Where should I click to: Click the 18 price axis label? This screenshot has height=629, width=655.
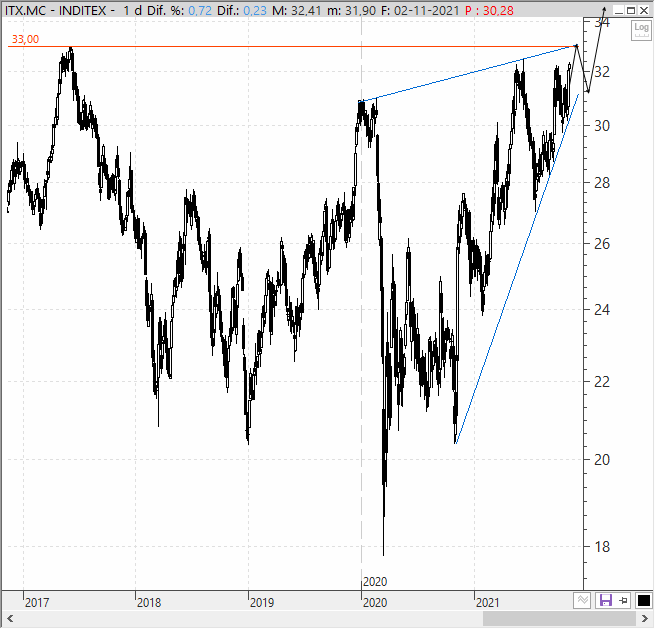(602, 547)
